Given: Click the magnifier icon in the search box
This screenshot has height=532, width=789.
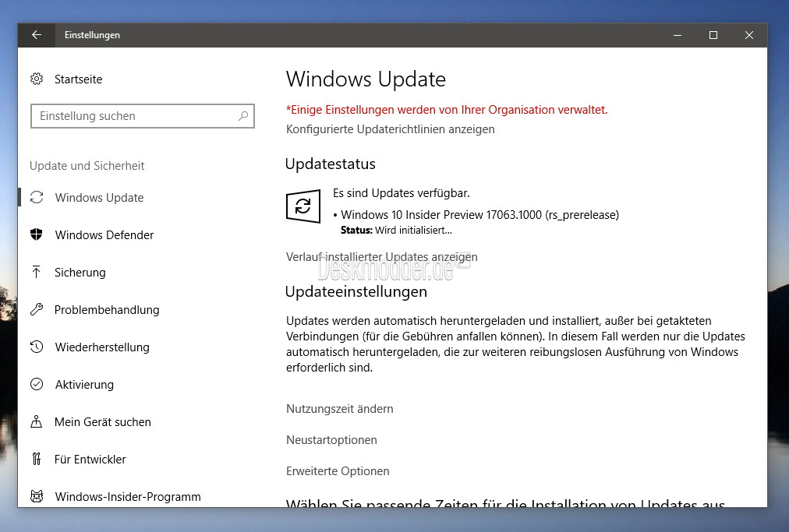Looking at the screenshot, I should click(243, 116).
